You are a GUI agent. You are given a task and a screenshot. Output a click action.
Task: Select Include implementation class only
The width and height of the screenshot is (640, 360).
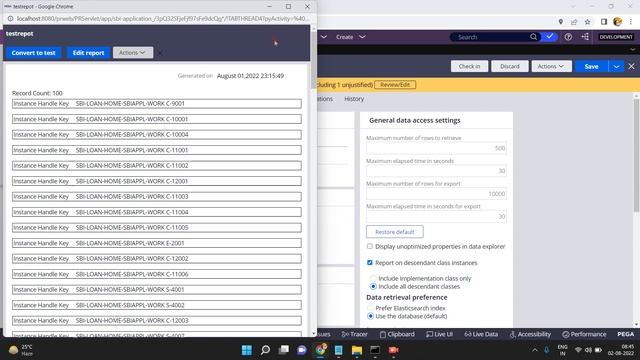coord(373,278)
